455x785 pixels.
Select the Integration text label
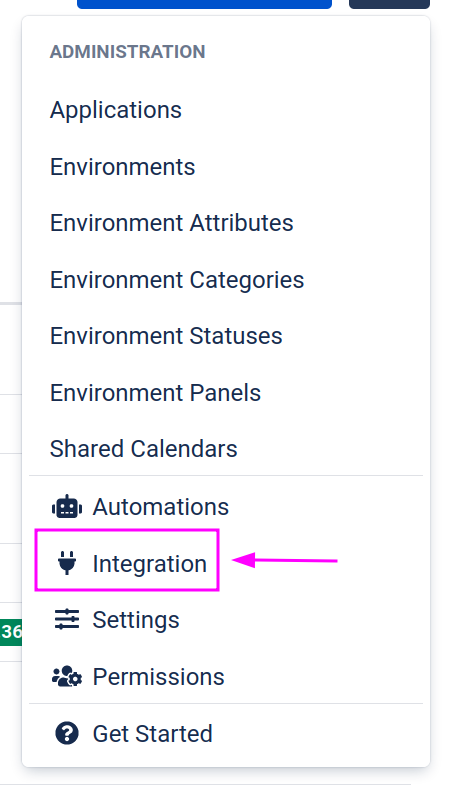pyautogui.click(x=150, y=564)
